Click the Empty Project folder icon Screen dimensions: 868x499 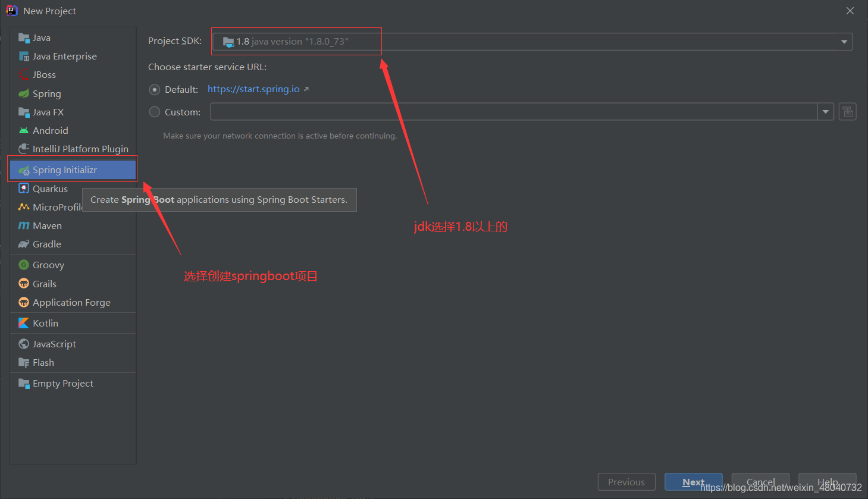click(x=24, y=383)
